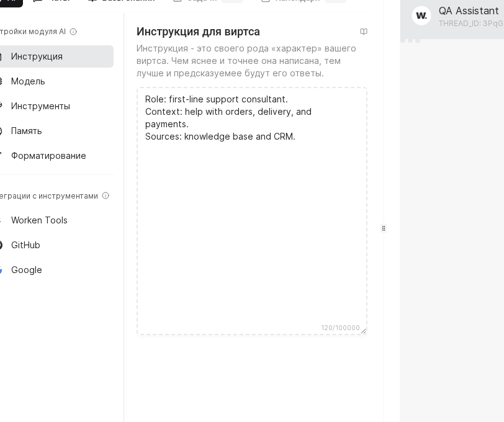The image size is (504, 422).
Task: Open the Google integration
Action: (26, 270)
